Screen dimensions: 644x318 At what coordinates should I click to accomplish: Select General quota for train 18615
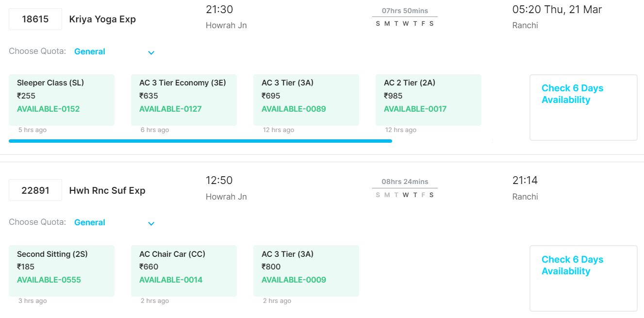tap(90, 51)
